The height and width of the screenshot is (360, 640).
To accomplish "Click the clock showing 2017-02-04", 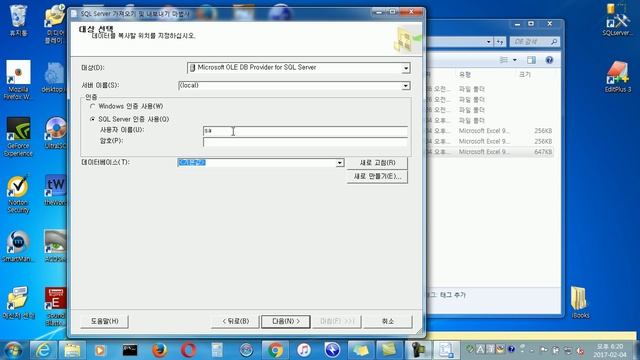I will (610, 350).
